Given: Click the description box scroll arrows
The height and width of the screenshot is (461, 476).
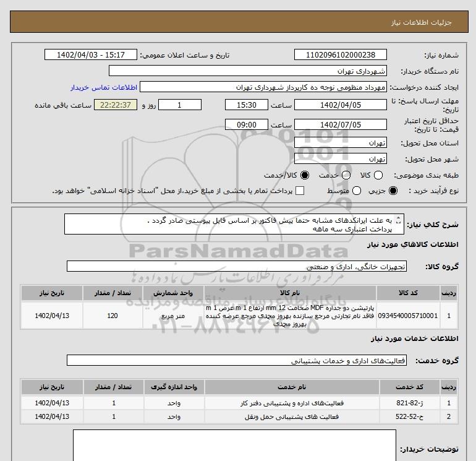Looking at the screenshot, I should [399, 220].
